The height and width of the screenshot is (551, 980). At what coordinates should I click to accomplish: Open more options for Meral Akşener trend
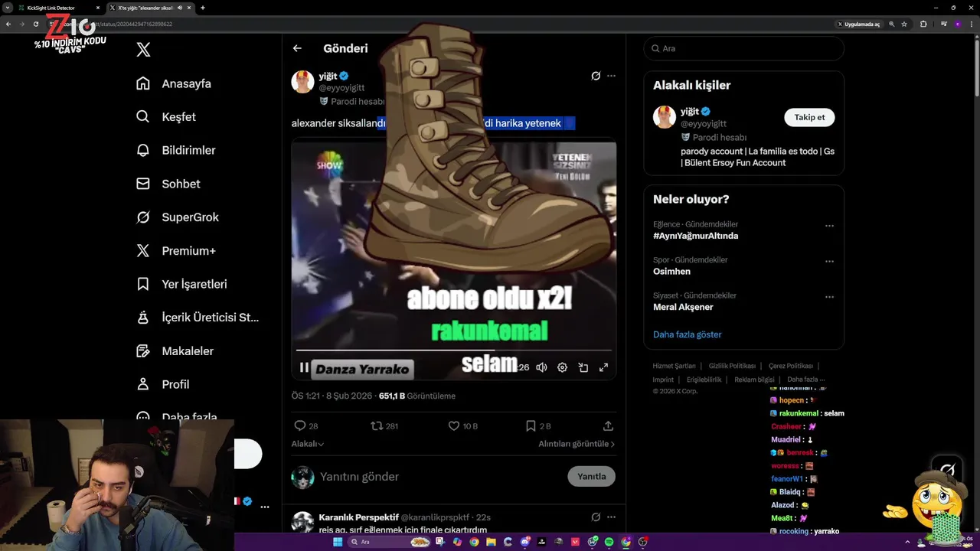(x=829, y=297)
